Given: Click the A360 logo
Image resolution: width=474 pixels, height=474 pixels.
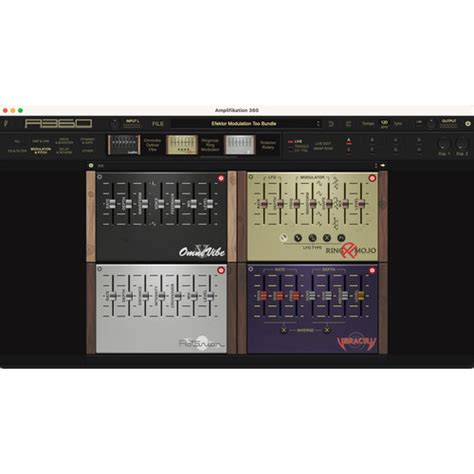Looking at the screenshot, I should (58, 124).
